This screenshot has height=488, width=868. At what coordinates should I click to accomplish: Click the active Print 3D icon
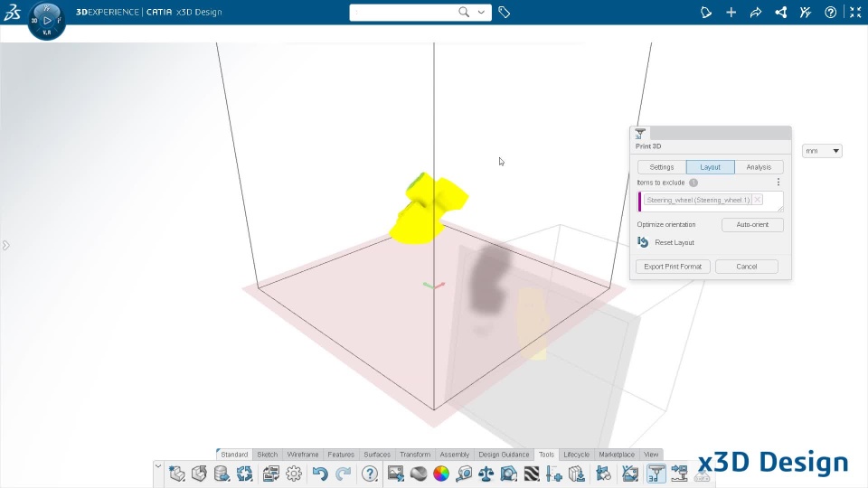(x=656, y=474)
